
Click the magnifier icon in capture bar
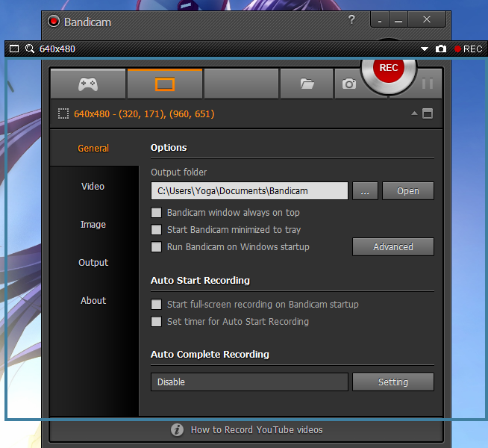tap(30, 49)
